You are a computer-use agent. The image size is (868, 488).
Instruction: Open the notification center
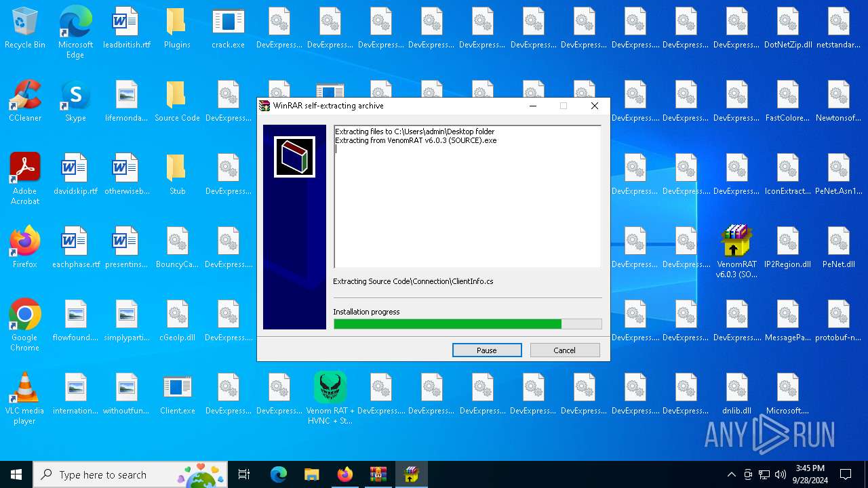pyautogui.click(x=846, y=474)
